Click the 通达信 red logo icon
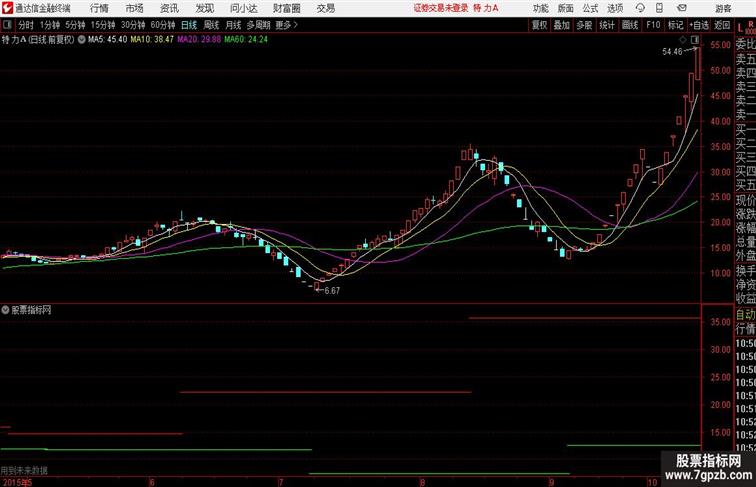Image resolution: width=756 pixels, height=487 pixels. point(7,8)
